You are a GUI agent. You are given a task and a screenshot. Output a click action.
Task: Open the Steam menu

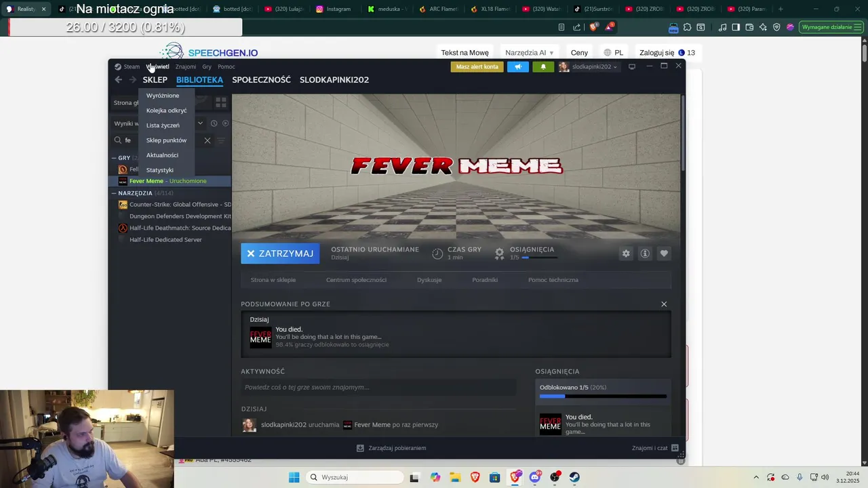(x=127, y=66)
